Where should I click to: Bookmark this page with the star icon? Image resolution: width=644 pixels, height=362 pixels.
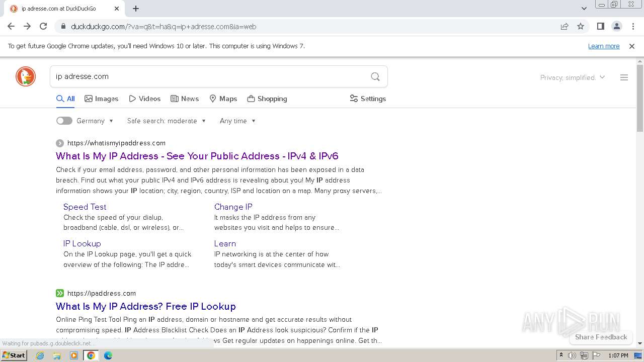(581, 26)
